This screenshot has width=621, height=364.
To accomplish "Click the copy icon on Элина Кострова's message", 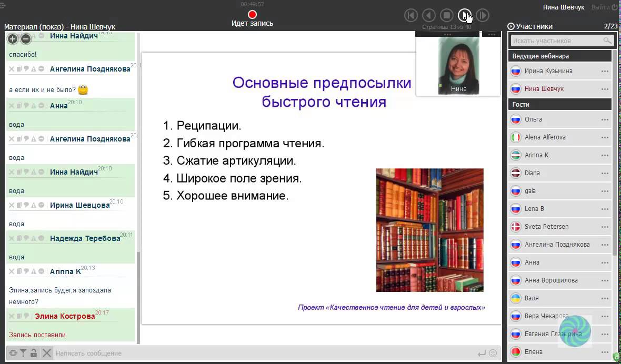I will tap(19, 316).
